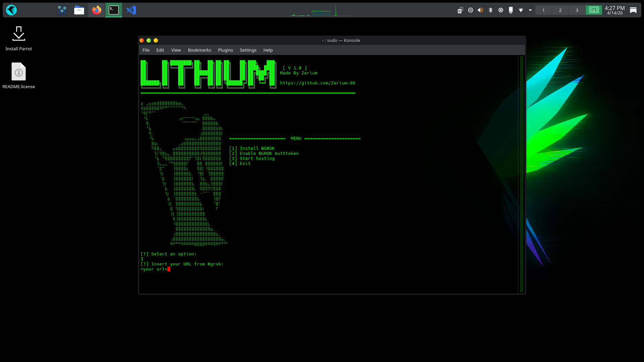Open the Settings menu in Konsole

(x=248, y=50)
